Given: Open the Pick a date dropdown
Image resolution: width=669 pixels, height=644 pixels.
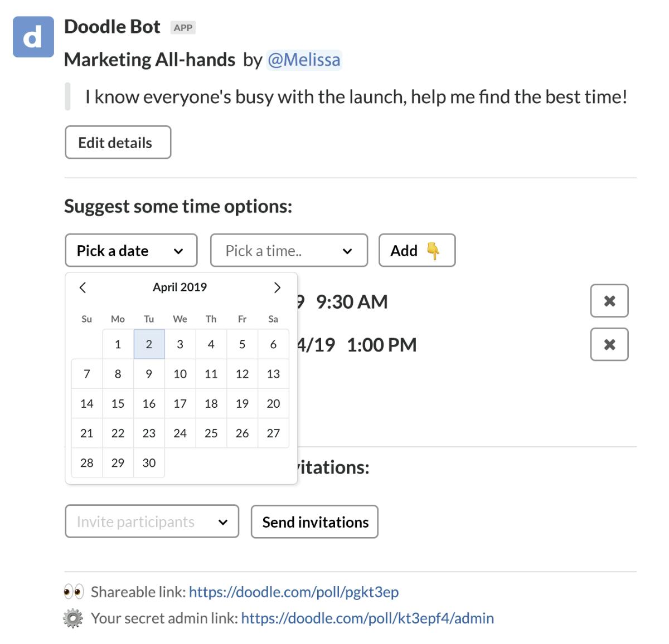Looking at the screenshot, I should (131, 250).
